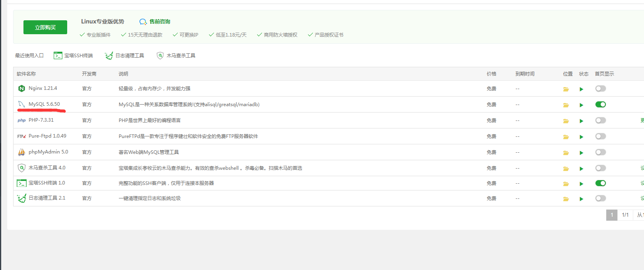Click the Pure-Ftpd status play icon
644x270 pixels.
click(x=581, y=137)
